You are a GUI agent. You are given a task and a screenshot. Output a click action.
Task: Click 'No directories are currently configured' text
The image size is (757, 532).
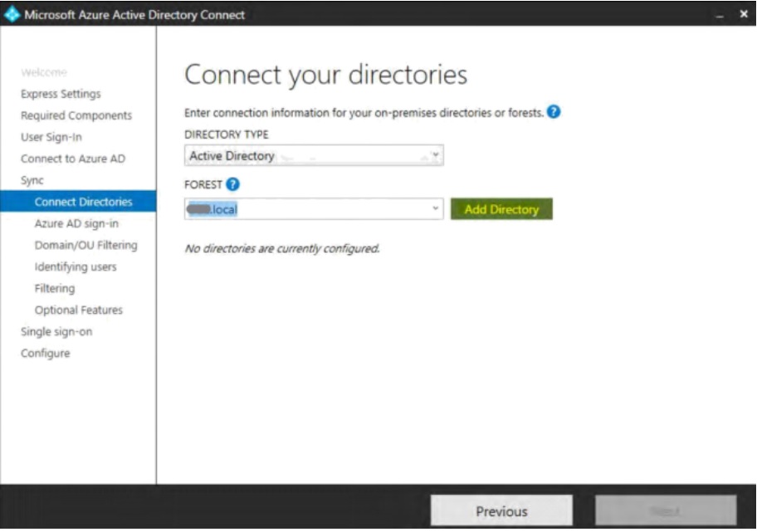282,249
